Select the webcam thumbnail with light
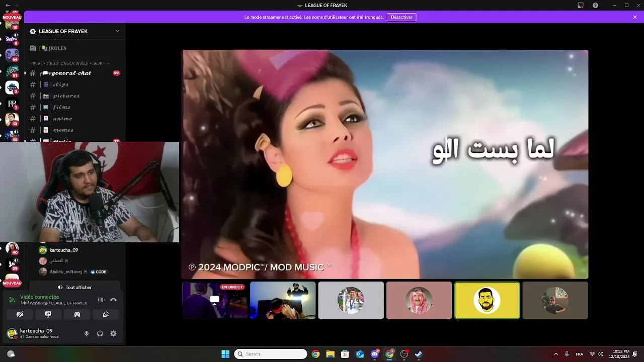 tap(283, 300)
